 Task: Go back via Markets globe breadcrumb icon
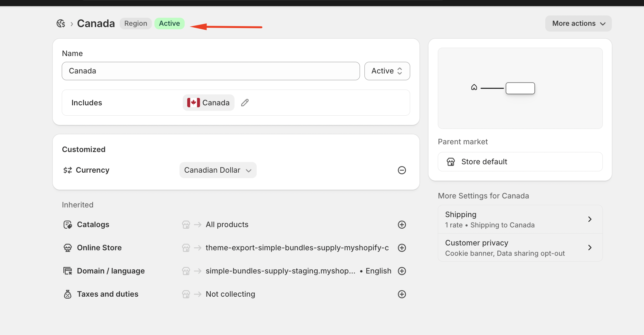pos(61,24)
